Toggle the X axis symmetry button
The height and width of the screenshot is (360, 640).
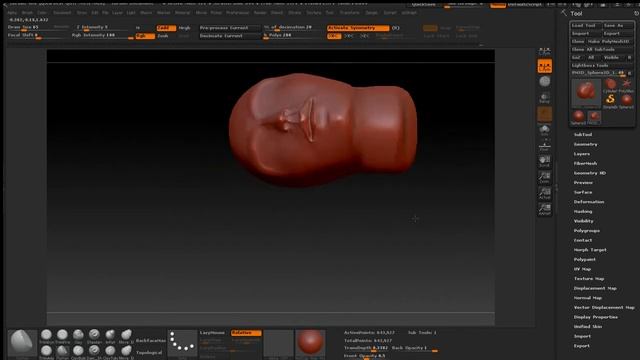coord(334,36)
